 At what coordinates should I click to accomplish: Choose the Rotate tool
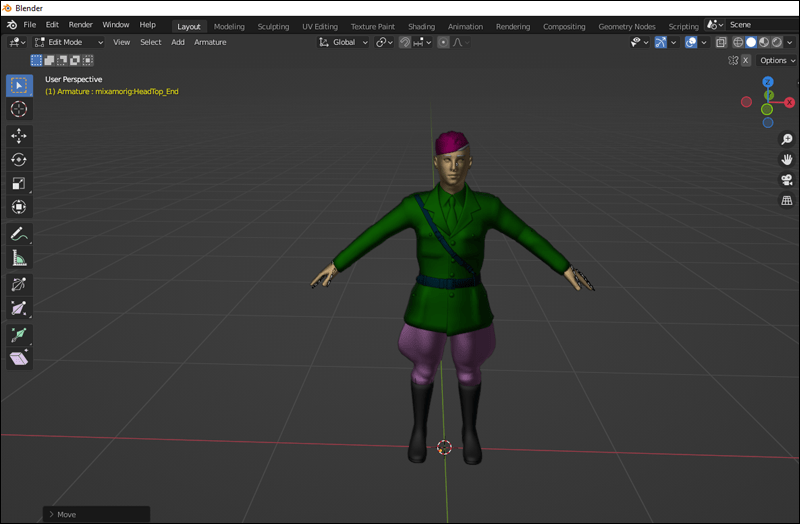coord(19,159)
